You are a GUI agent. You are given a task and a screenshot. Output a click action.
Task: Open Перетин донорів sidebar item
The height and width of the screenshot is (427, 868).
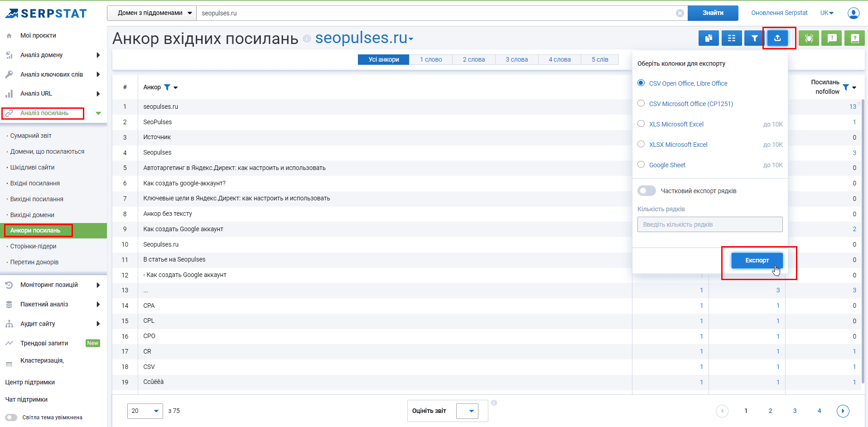[34, 262]
